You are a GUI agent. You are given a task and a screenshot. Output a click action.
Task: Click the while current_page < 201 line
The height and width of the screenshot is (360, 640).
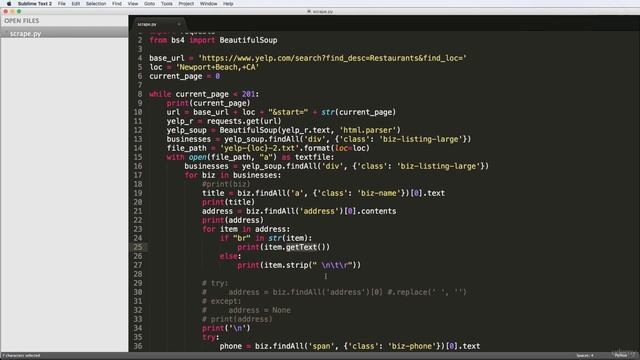point(204,94)
